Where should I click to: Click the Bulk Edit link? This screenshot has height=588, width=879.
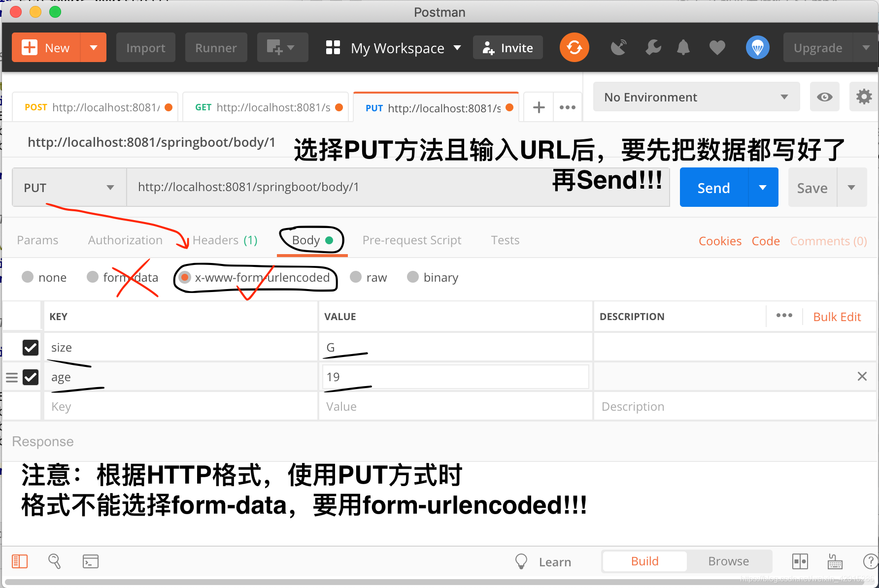(x=837, y=317)
